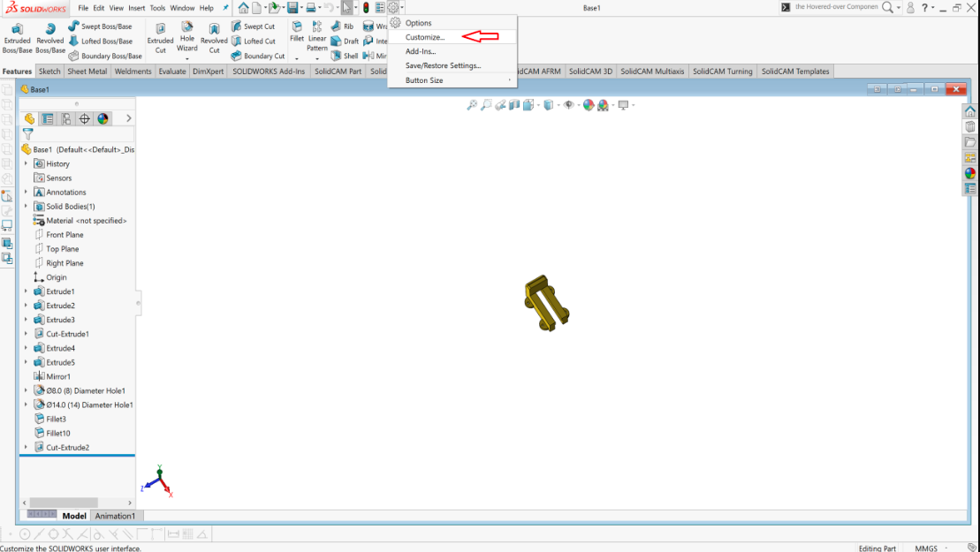The image size is (980, 552).
Task: Expand the Annotations tree node
Action: pyautogui.click(x=26, y=193)
